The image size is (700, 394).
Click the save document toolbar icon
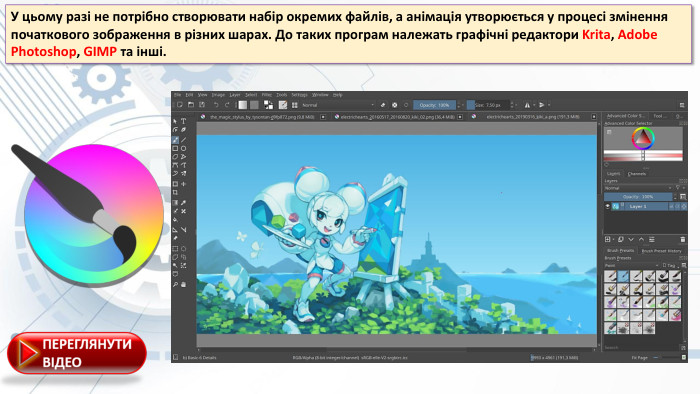point(202,105)
